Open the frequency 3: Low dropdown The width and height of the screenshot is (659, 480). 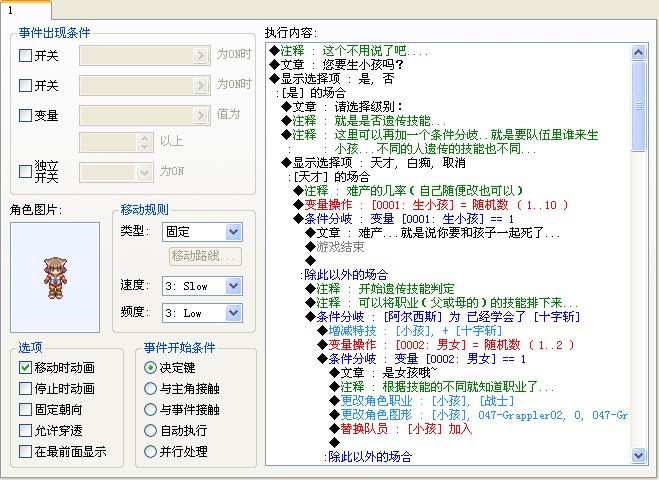(x=233, y=313)
